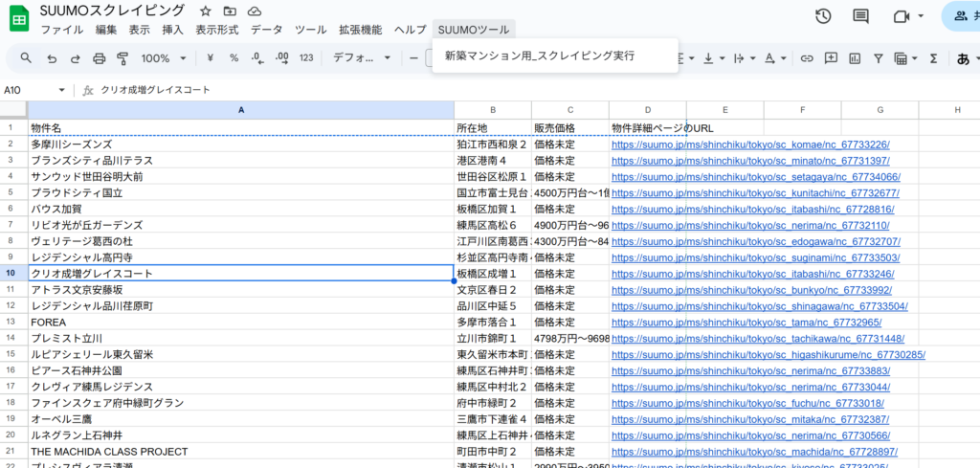
Task: Open the ファイル menu
Action: pyautogui.click(x=62, y=30)
